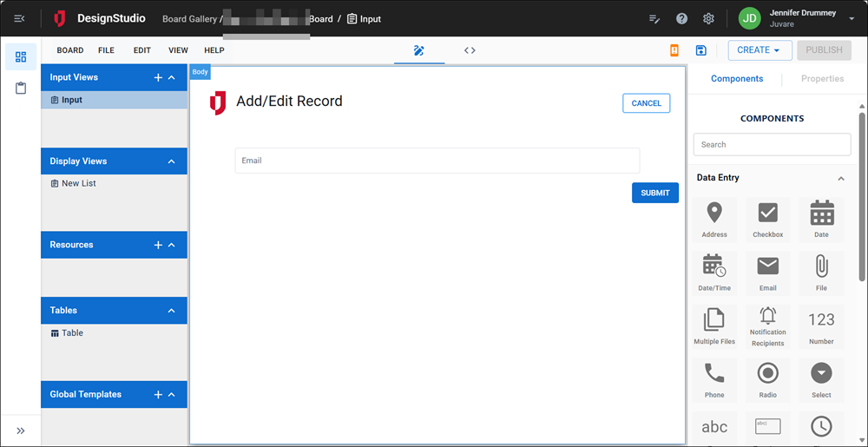
Task: Open the help question mark icon
Action: 682,19
